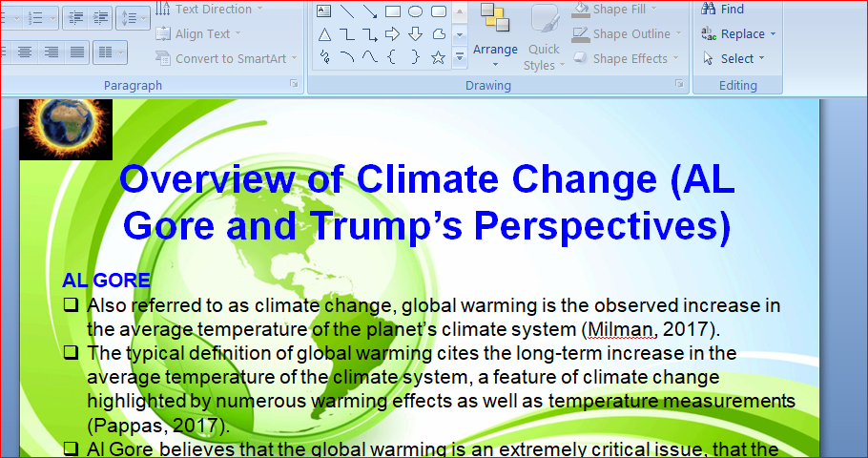Viewport: 868px width, 458px height.
Task: Justify the paragraph text
Action: [77, 52]
